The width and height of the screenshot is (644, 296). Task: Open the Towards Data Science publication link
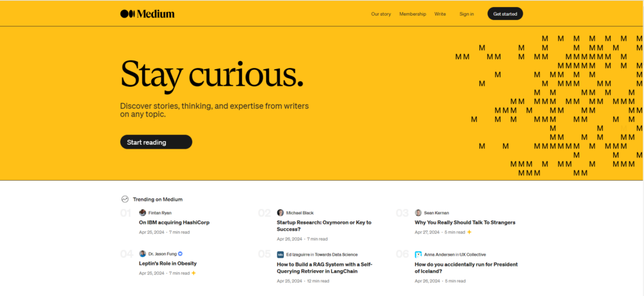click(x=336, y=254)
